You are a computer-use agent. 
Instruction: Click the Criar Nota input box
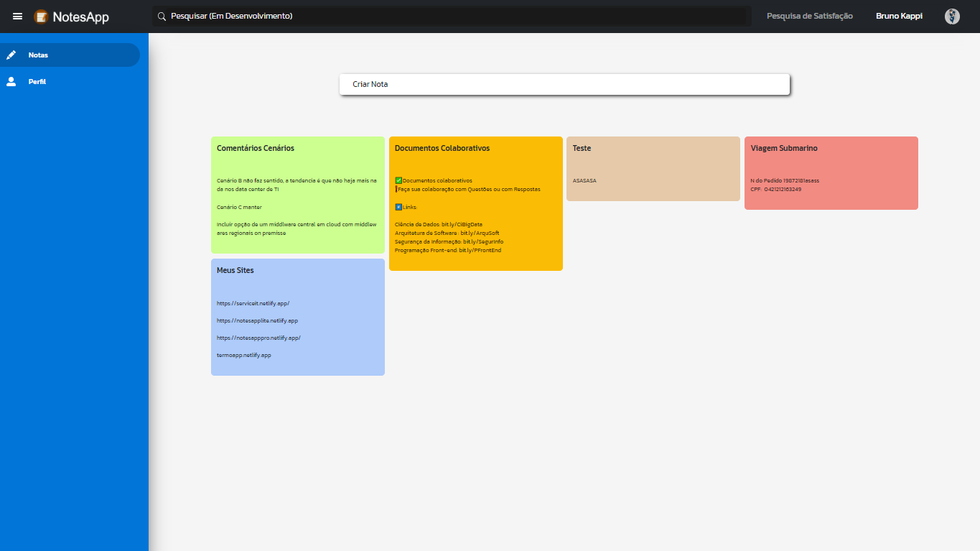(564, 84)
